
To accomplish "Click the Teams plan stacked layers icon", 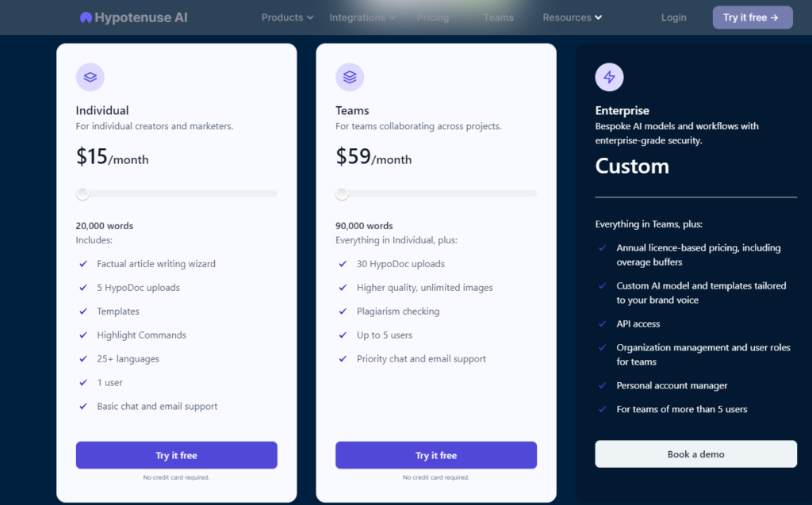I will tap(350, 77).
